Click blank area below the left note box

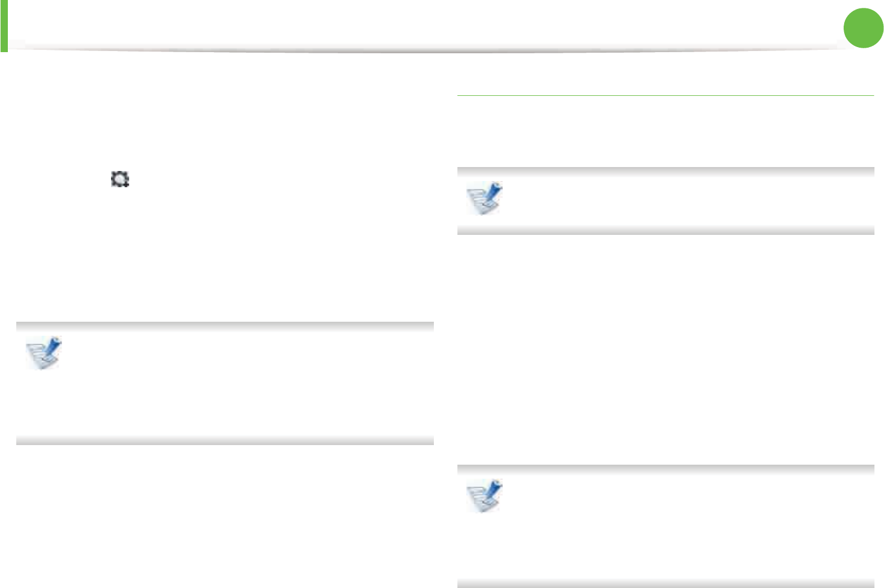coord(224,516)
